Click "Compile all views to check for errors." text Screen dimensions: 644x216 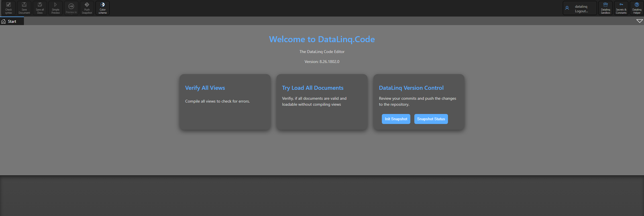[217, 101]
